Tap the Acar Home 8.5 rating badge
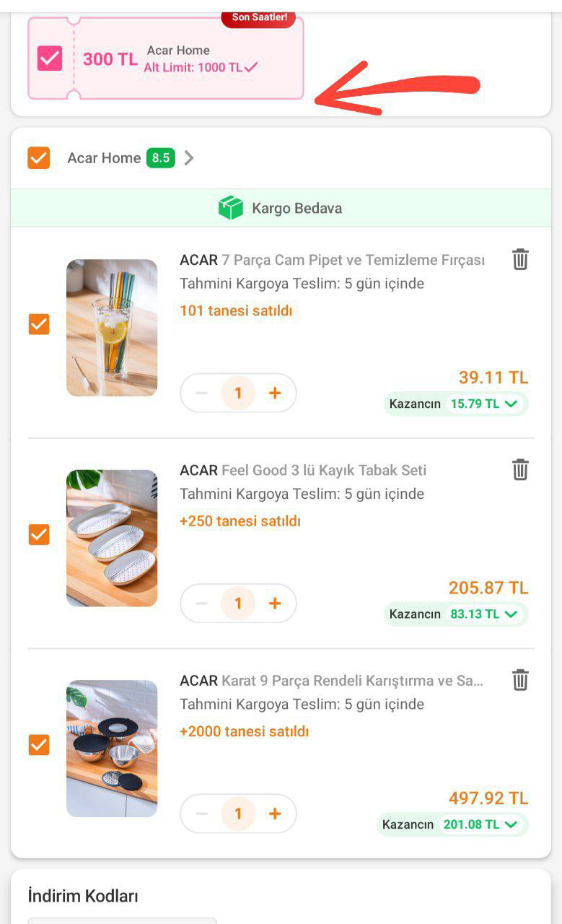Image resolution: width=562 pixels, height=924 pixels. (x=161, y=158)
